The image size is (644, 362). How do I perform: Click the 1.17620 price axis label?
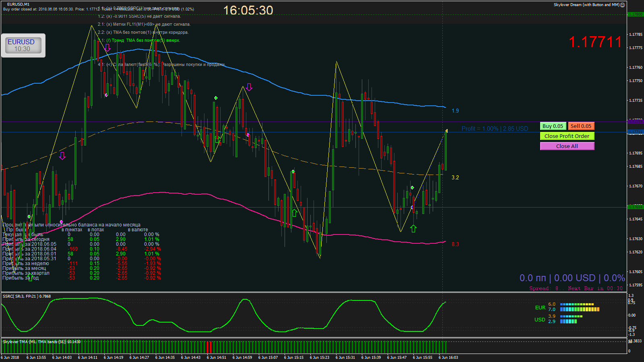point(636,252)
